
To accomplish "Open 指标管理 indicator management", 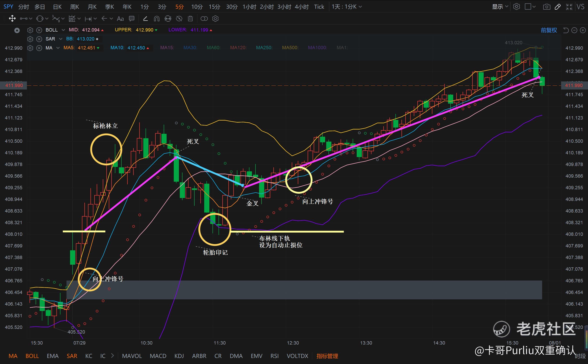I will (327, 356).
